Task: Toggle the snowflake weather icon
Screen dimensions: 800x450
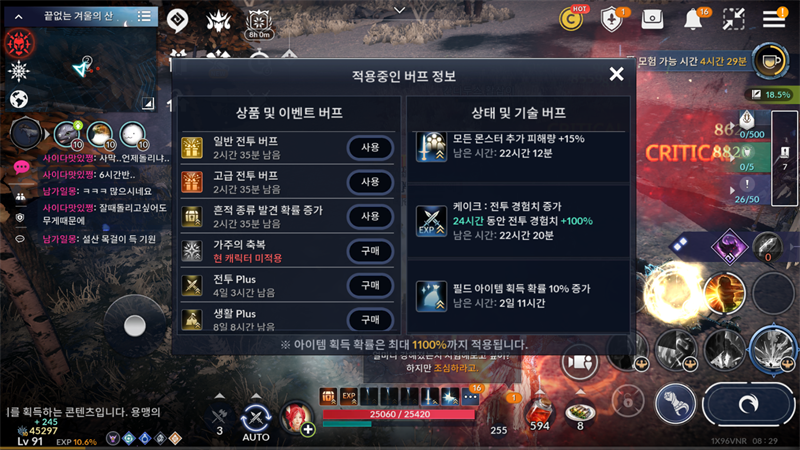Action: click(x=19, y=71)
